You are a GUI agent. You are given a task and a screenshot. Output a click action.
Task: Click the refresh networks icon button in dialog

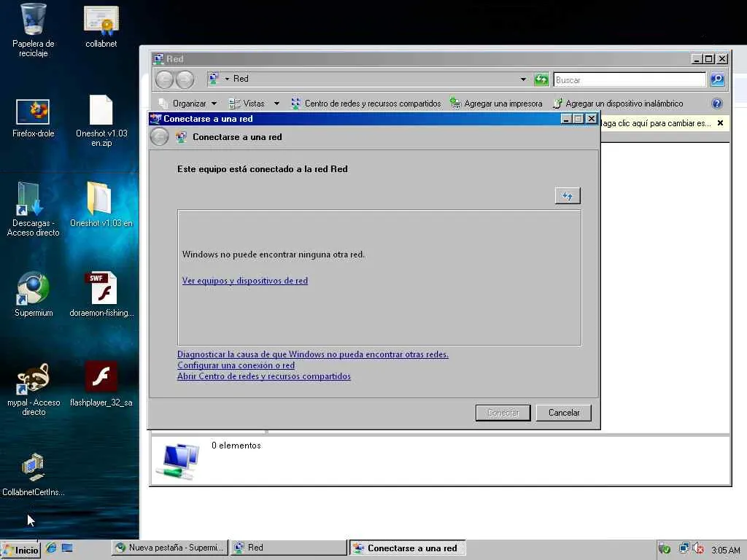pos(568,195)
